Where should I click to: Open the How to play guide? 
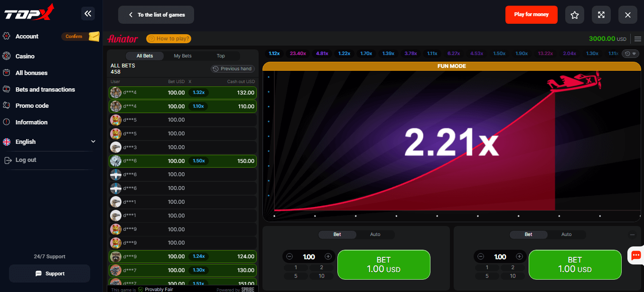coord(168,38)
